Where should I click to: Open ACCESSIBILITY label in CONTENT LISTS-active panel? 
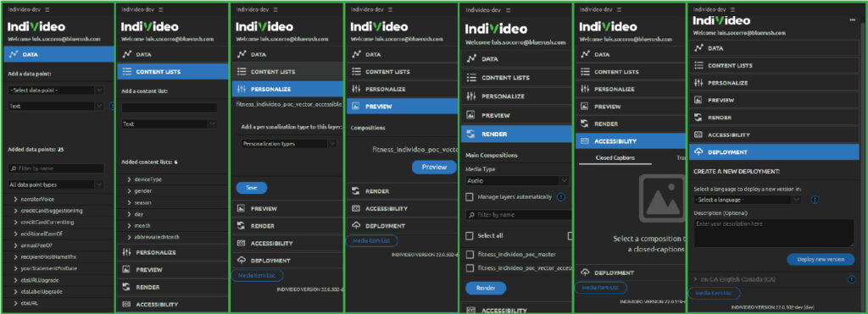(157, 304)
